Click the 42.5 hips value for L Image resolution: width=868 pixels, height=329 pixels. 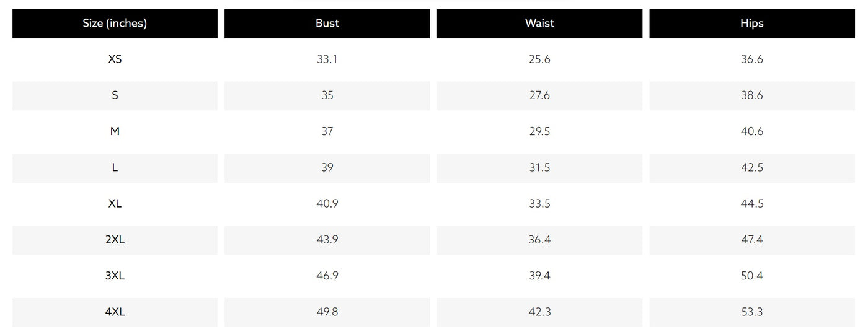[752, 167]
